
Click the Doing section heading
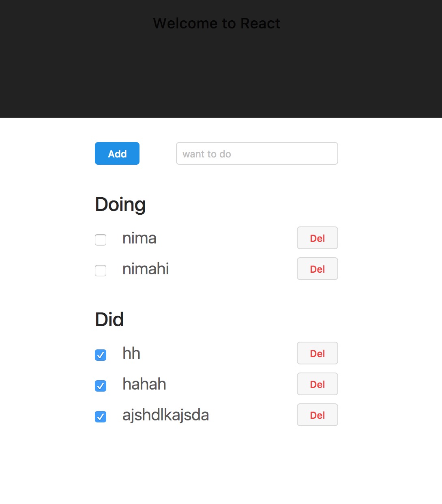[120, 204]
